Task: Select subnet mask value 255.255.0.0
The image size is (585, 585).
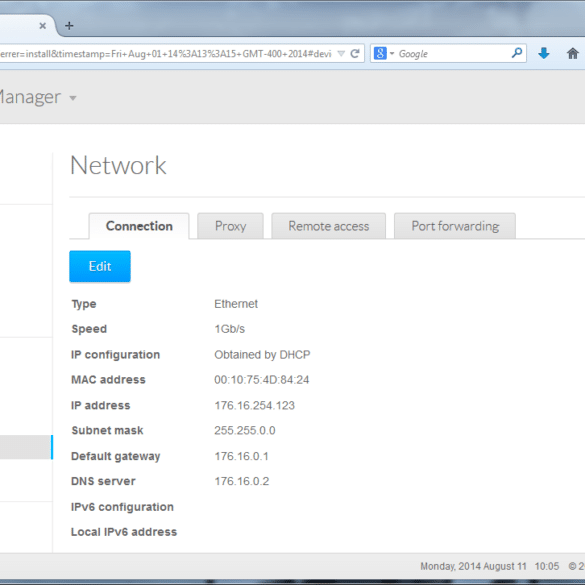Action: [x=245, y=431]
